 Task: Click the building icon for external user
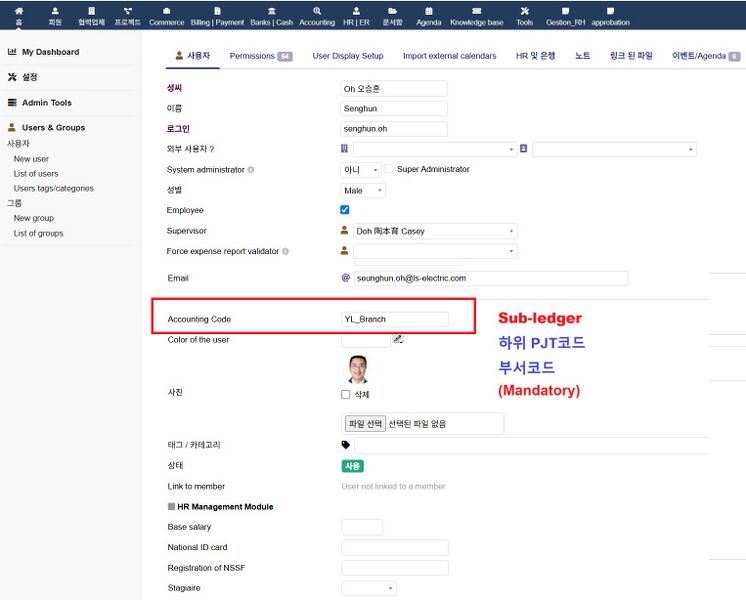[344, 149]
